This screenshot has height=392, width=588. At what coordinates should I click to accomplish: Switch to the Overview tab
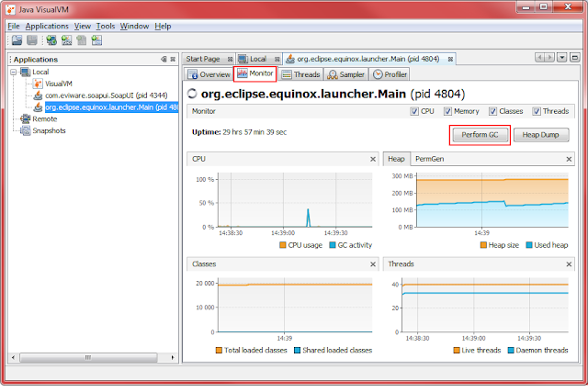(x=209, y=74)
